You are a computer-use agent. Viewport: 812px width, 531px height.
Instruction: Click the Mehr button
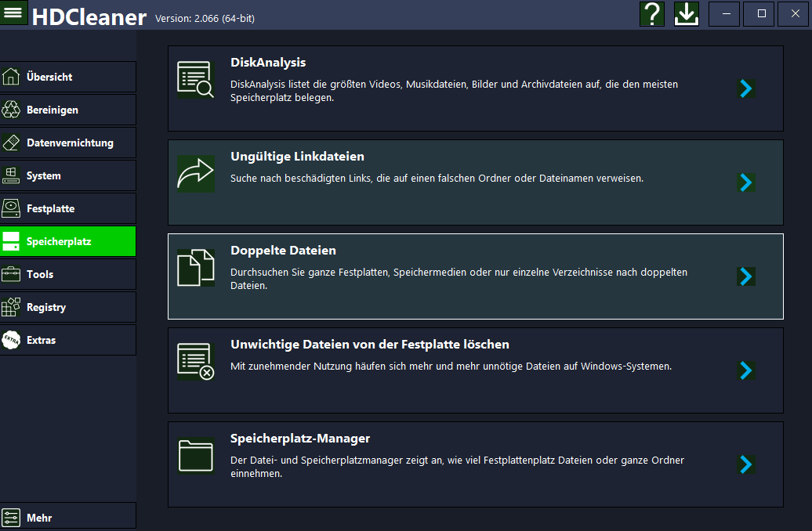(x=67, y=518)
